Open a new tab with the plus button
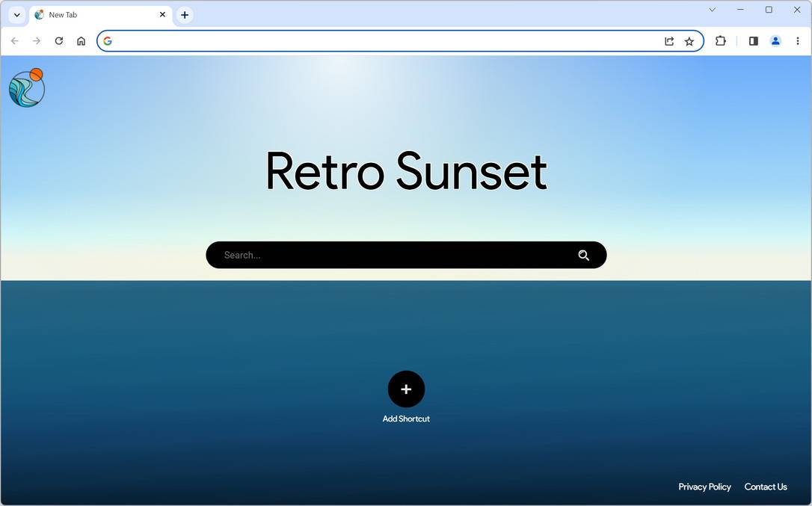 (185, 14)
